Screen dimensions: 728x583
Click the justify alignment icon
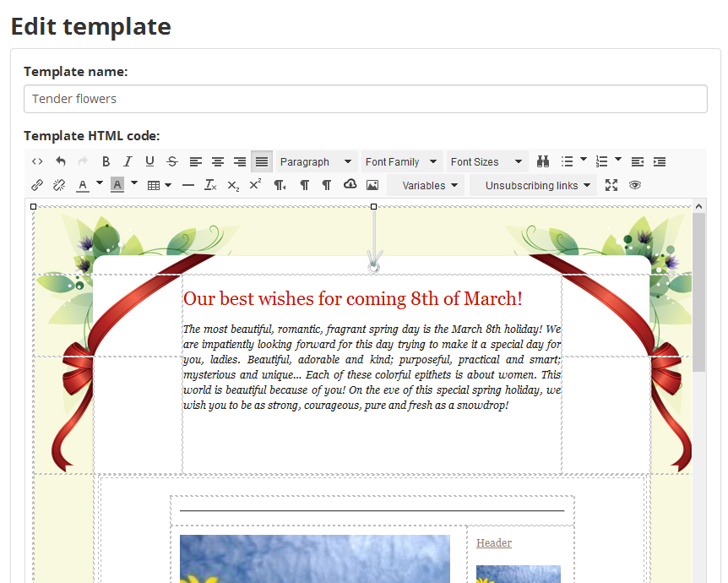262,161
